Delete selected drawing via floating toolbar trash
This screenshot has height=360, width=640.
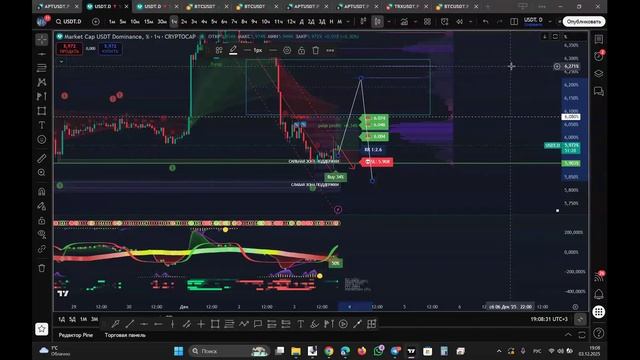316,50
